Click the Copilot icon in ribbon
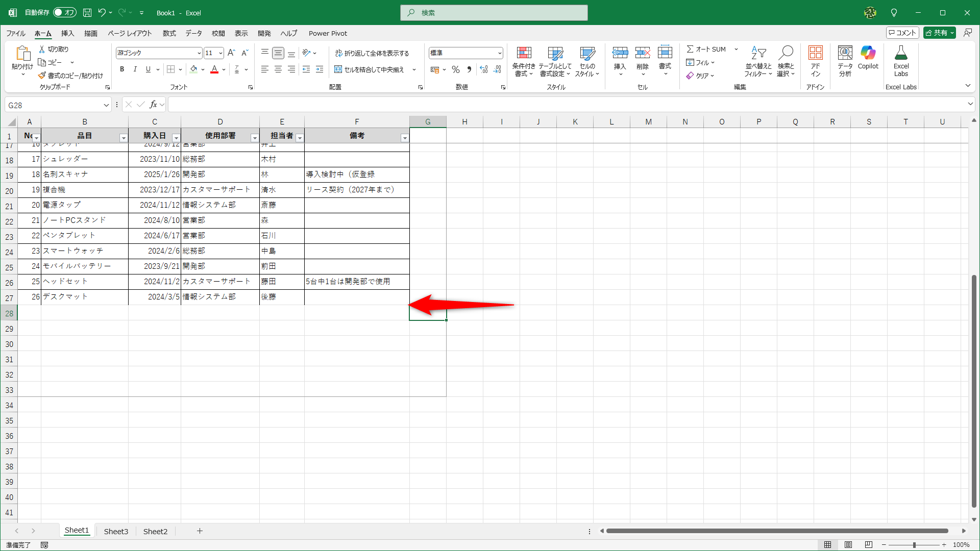The height and width of the screenshot is (551, 980). pyautogui.click(x=868, y=54)
